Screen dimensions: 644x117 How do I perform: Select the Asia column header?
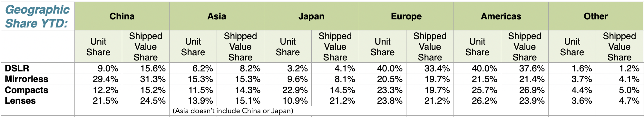tap(217, 16)
